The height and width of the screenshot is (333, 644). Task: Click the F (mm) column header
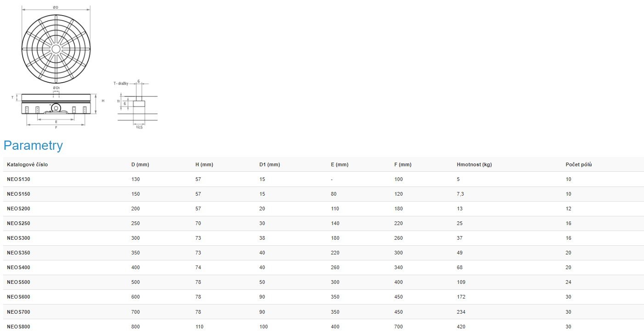click(x=403, y=164)
